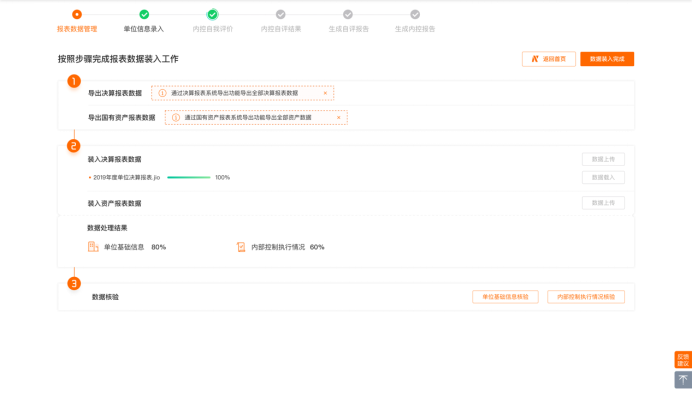Viewport: 692px width, 404px height.
Task: Open the 反馈建议 feedback panel
Action: pyautogui.click(x=683, y=359)
